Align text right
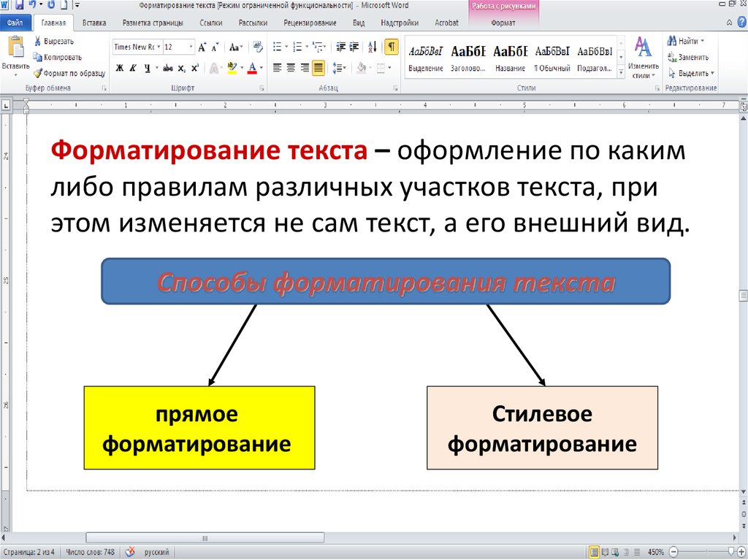The height and width of the screenshot is (560, 748). pos(305,68)
